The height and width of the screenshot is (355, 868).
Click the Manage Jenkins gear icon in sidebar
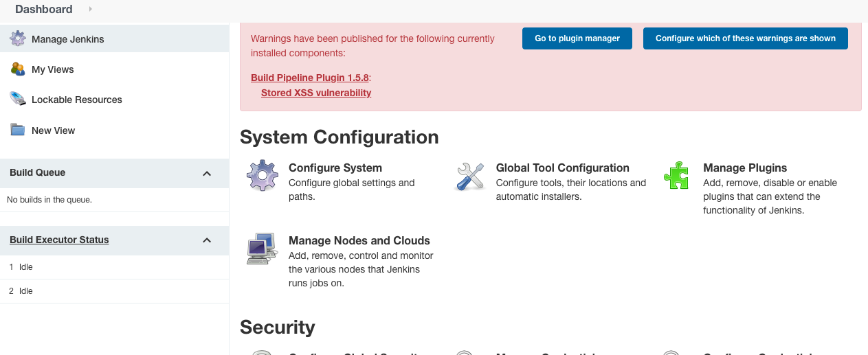[x=18, y=38]
